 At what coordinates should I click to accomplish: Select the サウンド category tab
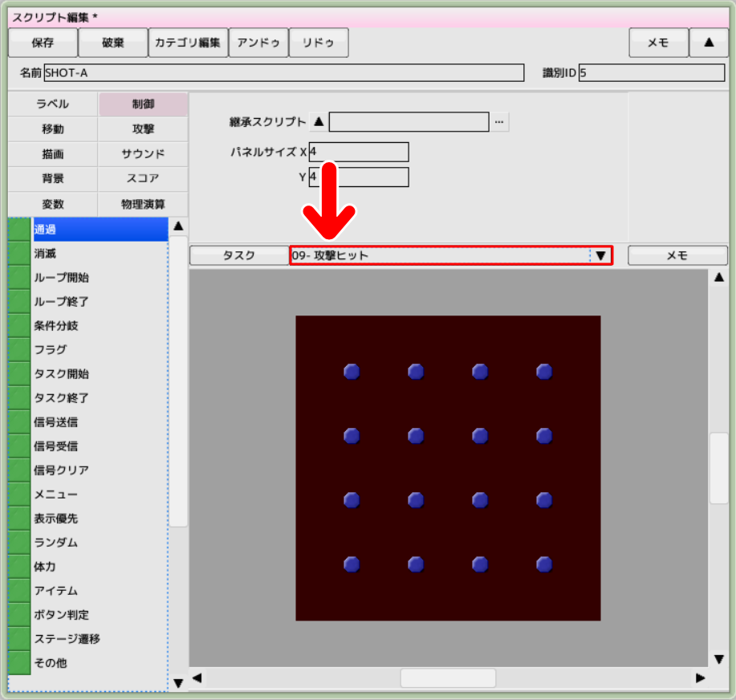143,154
